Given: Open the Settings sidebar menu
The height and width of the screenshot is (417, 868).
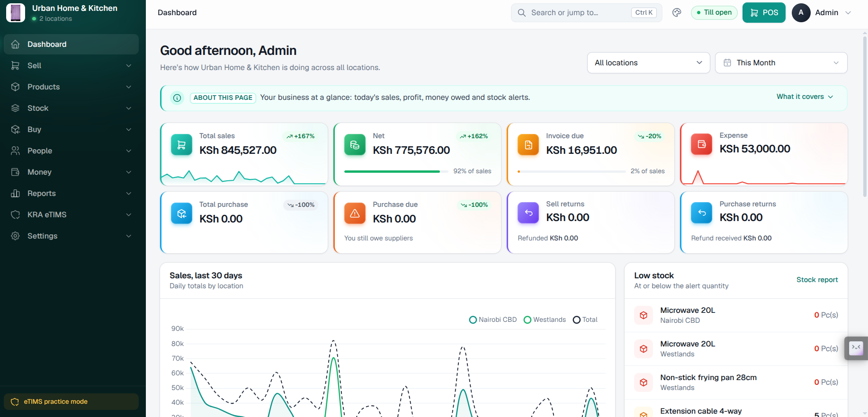Looking at the screenshot, I should coord(71,236).
